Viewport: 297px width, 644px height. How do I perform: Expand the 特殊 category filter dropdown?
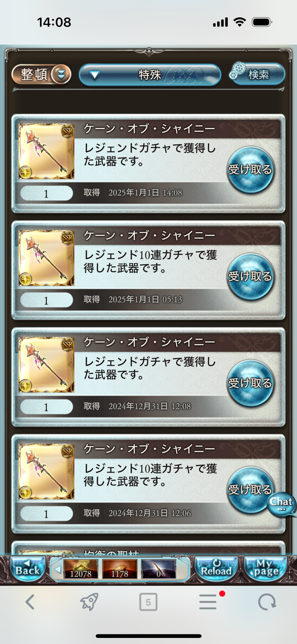pyautogui.click(x=150, y=75)
